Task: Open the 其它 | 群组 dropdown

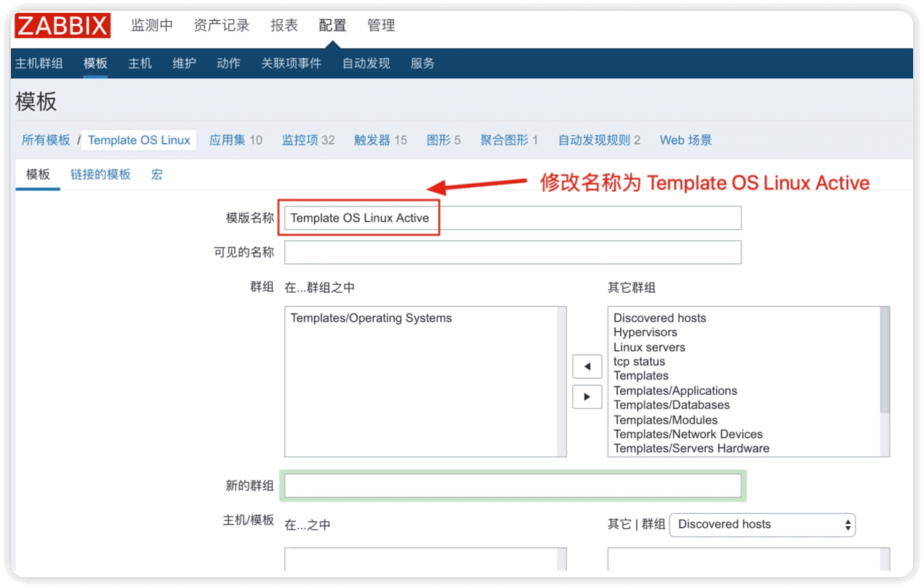Action: click(x=762, y=525)
